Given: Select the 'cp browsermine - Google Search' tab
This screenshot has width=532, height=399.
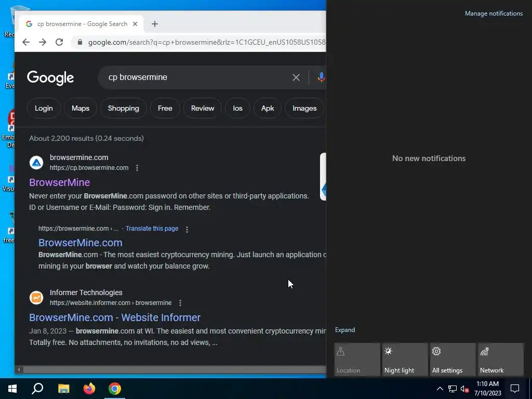Looking at the screenshot, I should coord(82,24).
